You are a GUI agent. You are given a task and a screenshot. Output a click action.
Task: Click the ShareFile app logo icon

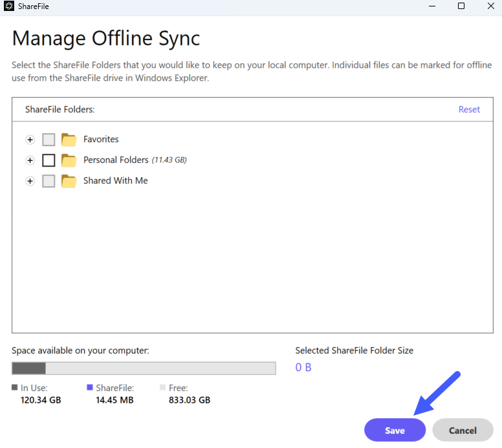click(x=8, y=6)
